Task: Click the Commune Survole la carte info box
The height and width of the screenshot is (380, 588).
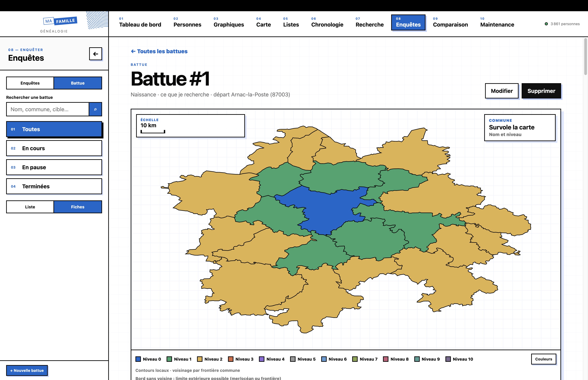Action: 520,128
